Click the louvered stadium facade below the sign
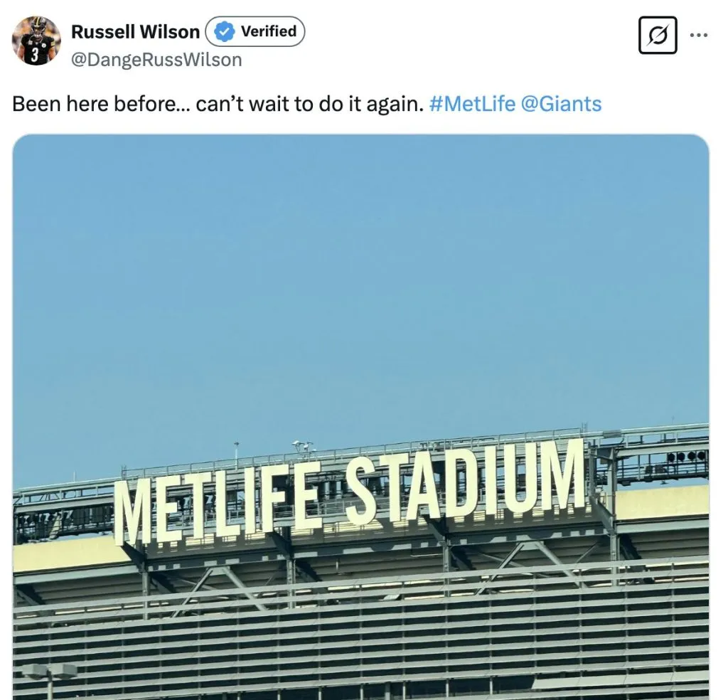This screenshot has width=728, height=700. [355, 640]
